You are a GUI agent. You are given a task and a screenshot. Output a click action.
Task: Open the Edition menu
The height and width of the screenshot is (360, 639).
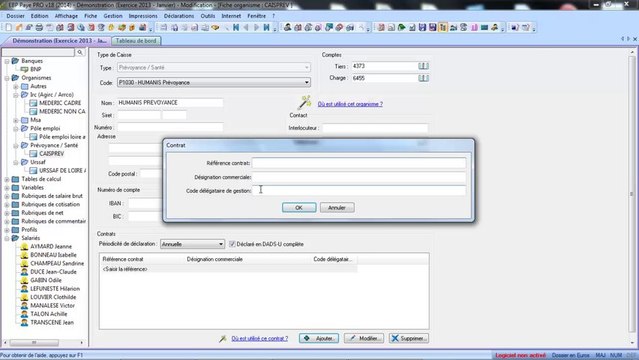(x=40, y=16)
